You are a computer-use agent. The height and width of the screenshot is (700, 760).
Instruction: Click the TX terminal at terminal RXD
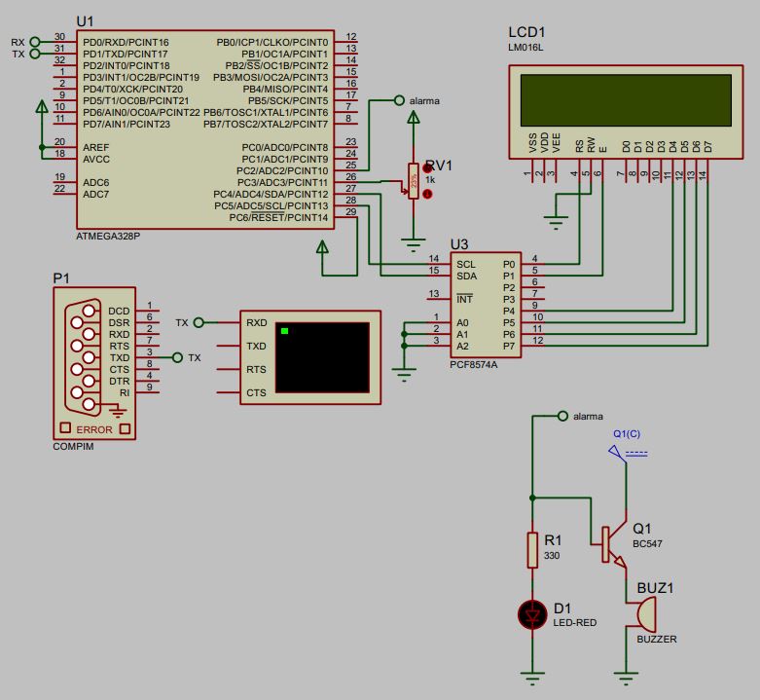point(199,322)
